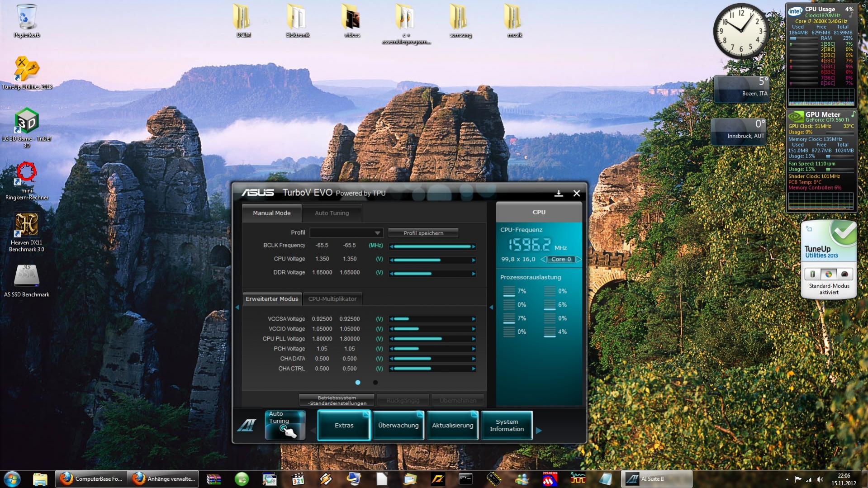Image resolution: width=868 pixels, height=488 pixels.
Task: Open the musik folder
Action: click(515, 21)
